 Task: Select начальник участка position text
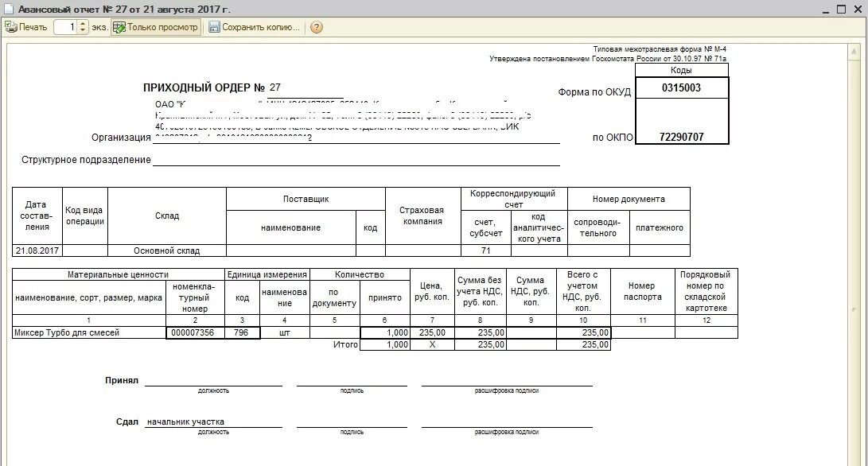pyautogui.click(x=185, y=421)
